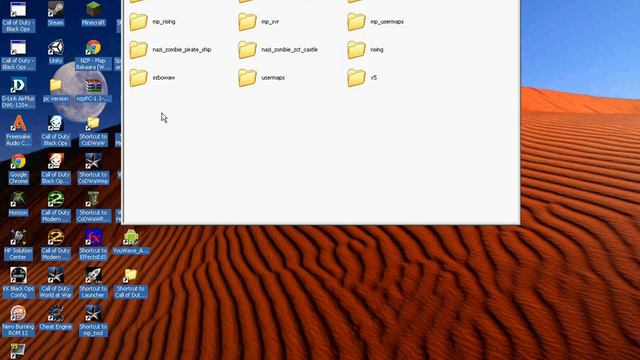Image resolution: width=640 pixels, height=360 pixels.
Task: Select the Shortcut to Call of Dut... folder
Action: [131, 283]
